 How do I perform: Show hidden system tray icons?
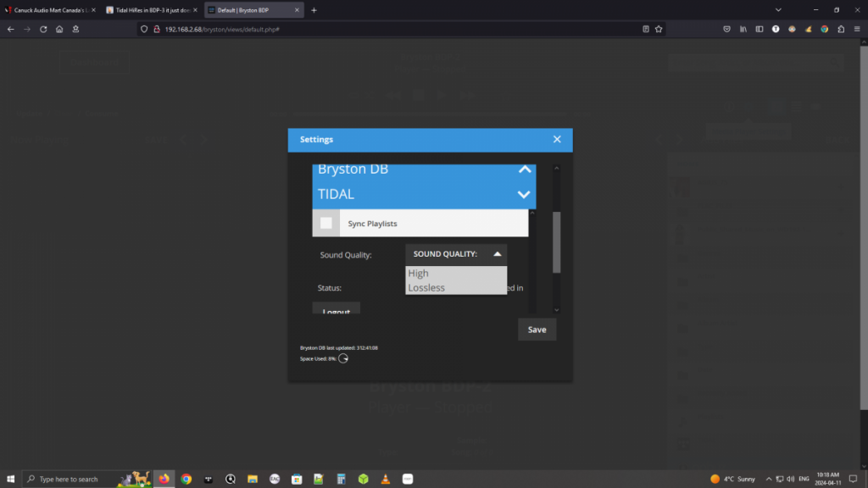pyautogui.click(x=768, y=480)
